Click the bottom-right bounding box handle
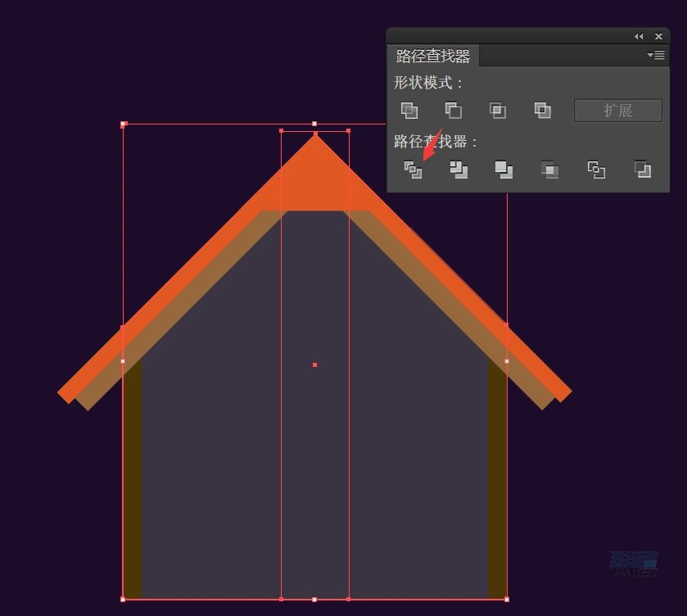The image size is (687, 616). [x=507, y=599]
